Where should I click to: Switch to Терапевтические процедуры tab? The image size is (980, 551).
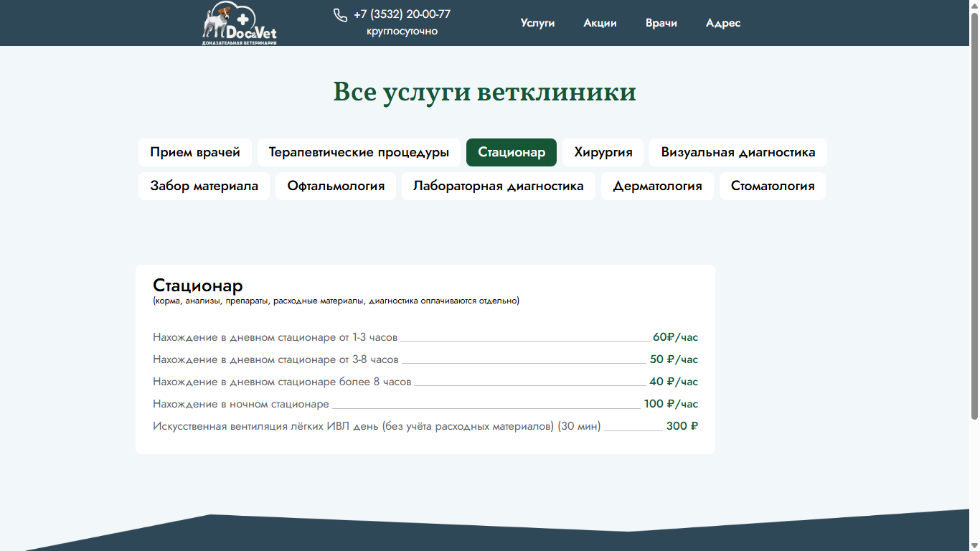[359, 152]
